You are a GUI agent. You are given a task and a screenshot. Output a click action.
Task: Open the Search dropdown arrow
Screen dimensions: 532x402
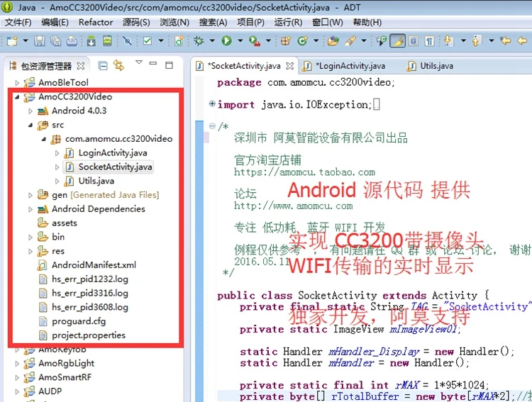coord(364,41)
